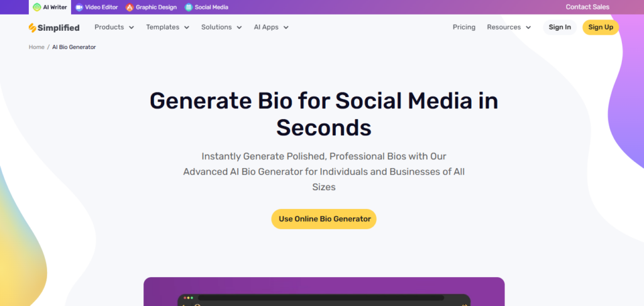Switch to the Video Editor tab
The image size is (644, 306).
click(101, 8)
